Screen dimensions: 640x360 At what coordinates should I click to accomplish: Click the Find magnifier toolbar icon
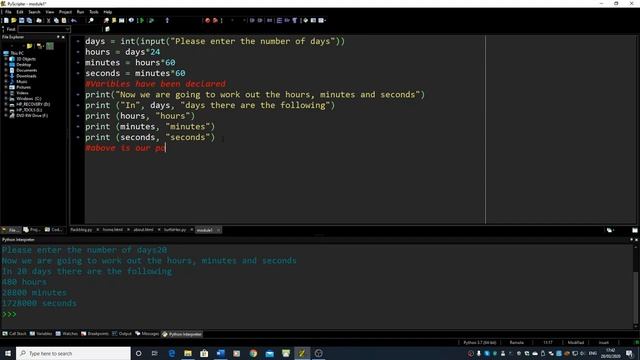(x=91, y=20)
